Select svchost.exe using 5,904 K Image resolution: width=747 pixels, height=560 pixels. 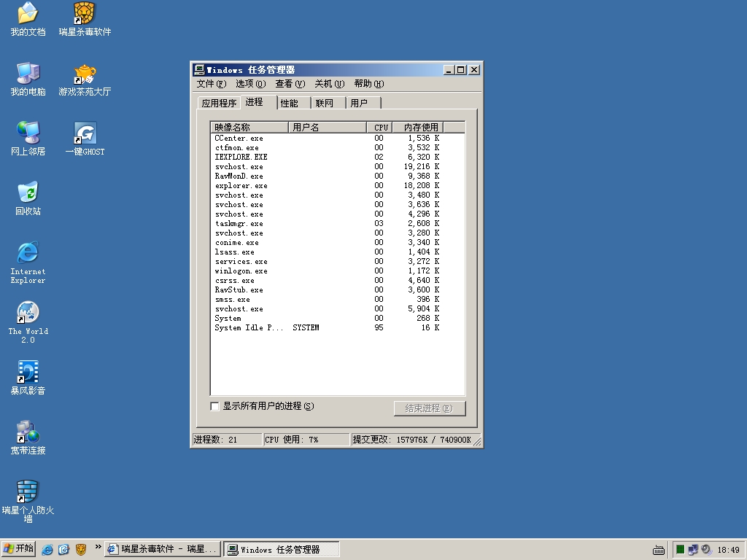pyautogui.click(x=338, y=309)
